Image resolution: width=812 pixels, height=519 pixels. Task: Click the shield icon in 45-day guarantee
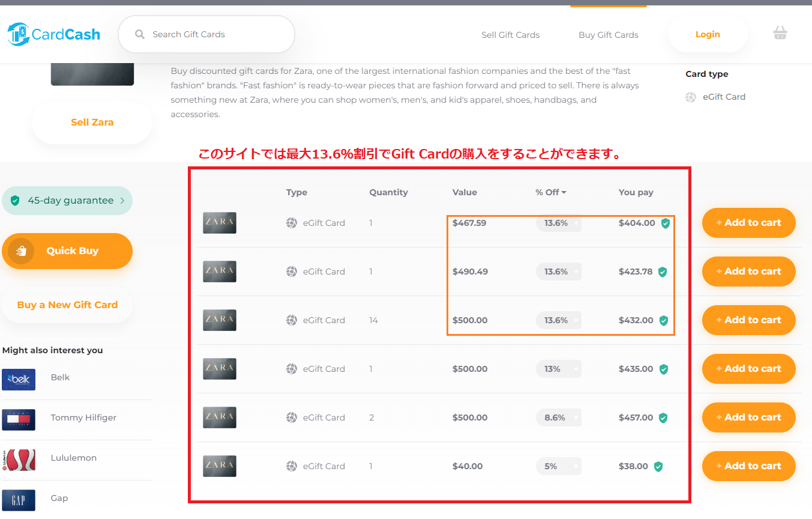15,201
